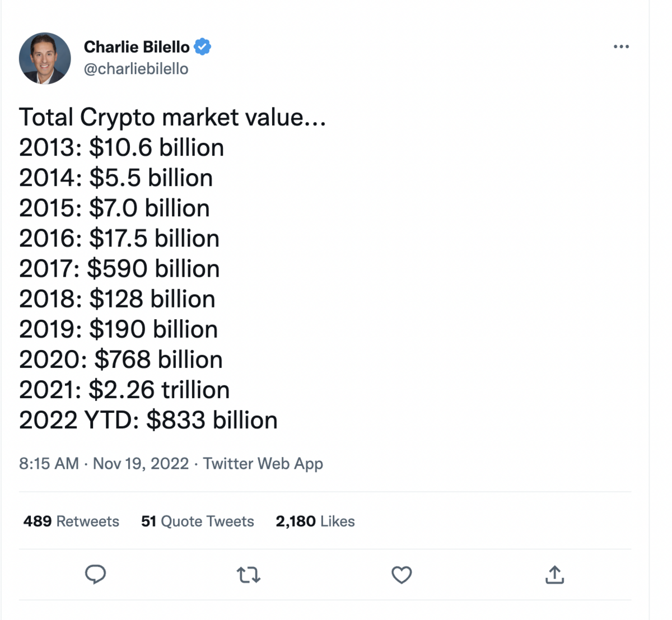Click the 2013: $10.6 billion line
The image size is (672, 620).
[122, 148]
